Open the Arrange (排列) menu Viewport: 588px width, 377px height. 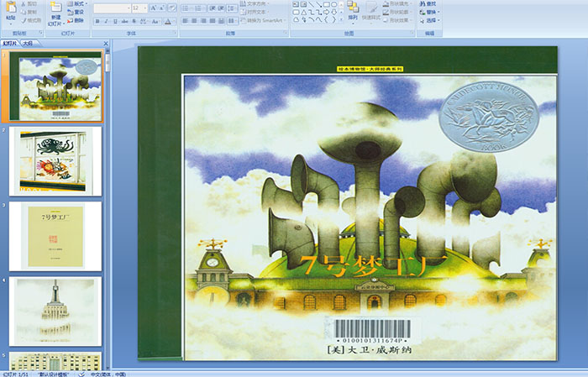pos(353,13)
